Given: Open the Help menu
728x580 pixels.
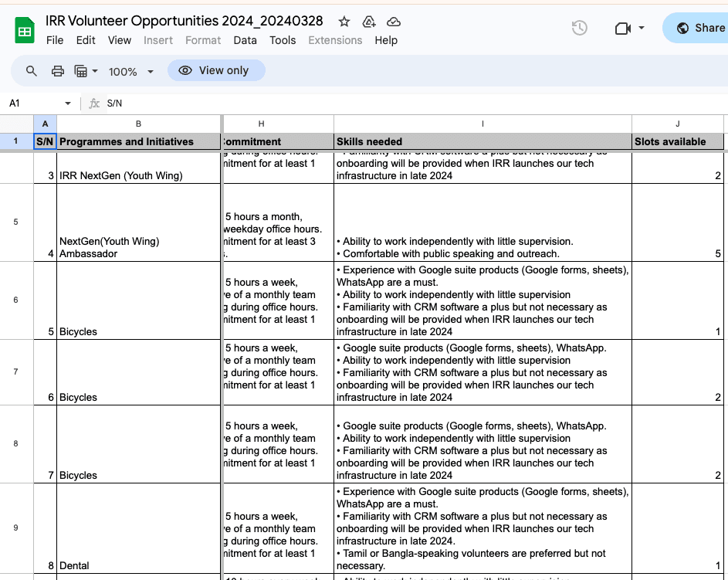Looking at the screenshot, I should point(386,40).
